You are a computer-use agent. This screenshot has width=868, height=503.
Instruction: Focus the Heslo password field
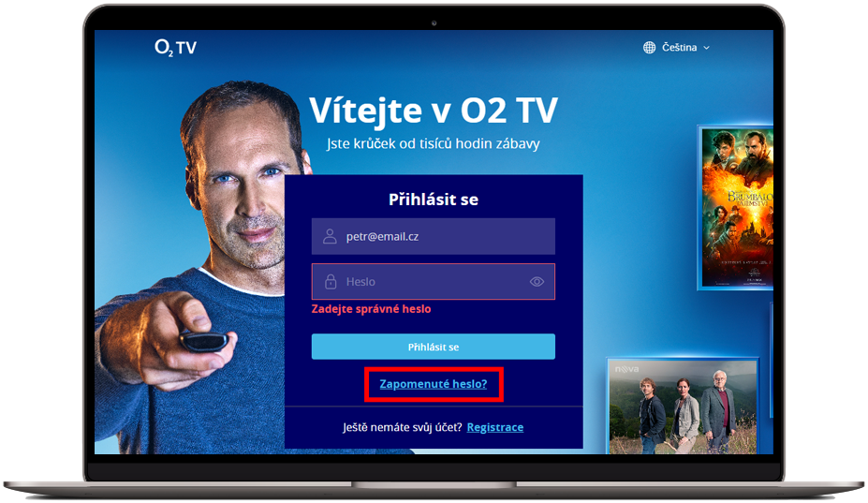pyautogui.click(x=433, y=281)
